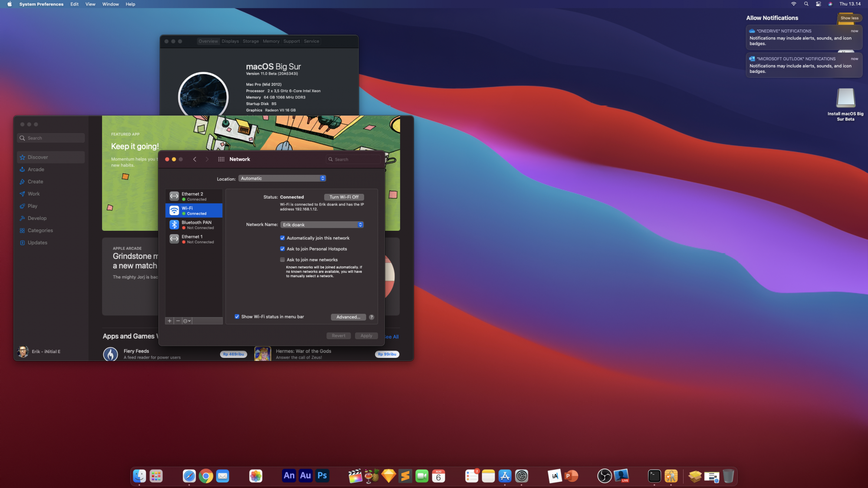Open the Location dropdown
Viewport: 868px width, 488px height.
282,178
